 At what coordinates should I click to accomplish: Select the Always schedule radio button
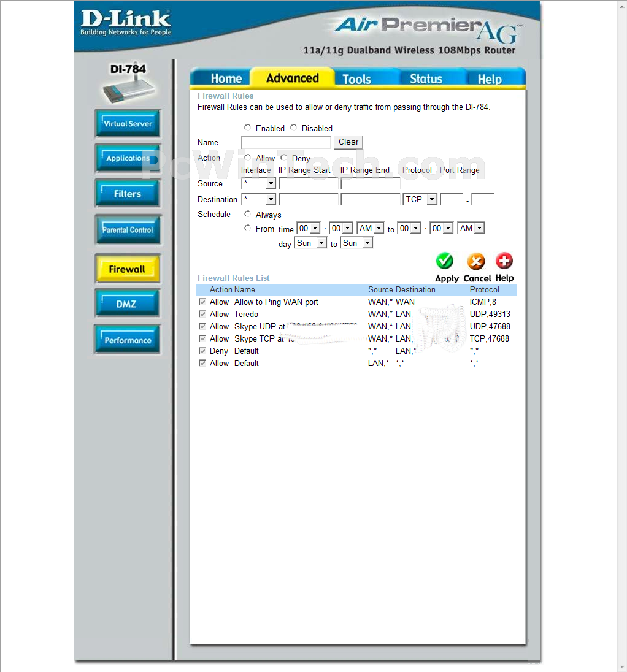pyautogui.click(x=247, y=214)
